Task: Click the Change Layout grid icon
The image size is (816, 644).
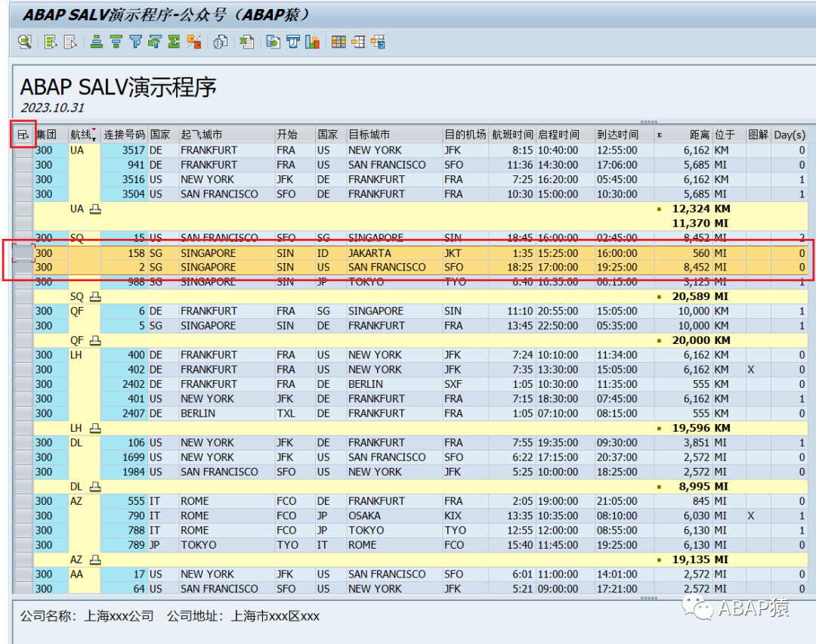Action: click(338, 42)
